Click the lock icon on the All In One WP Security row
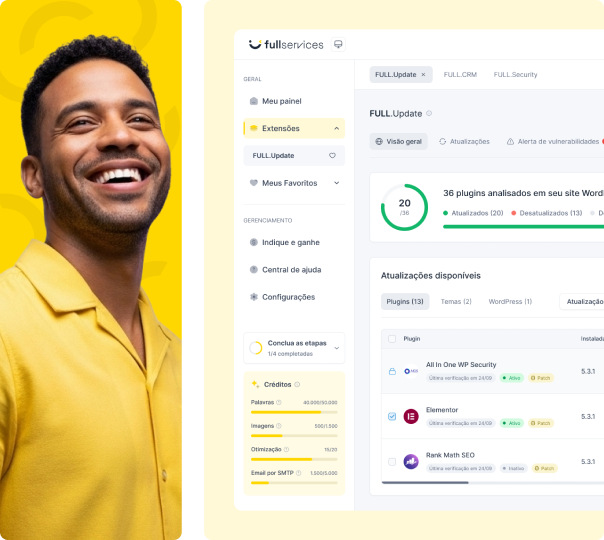 (x=392, y=371)
